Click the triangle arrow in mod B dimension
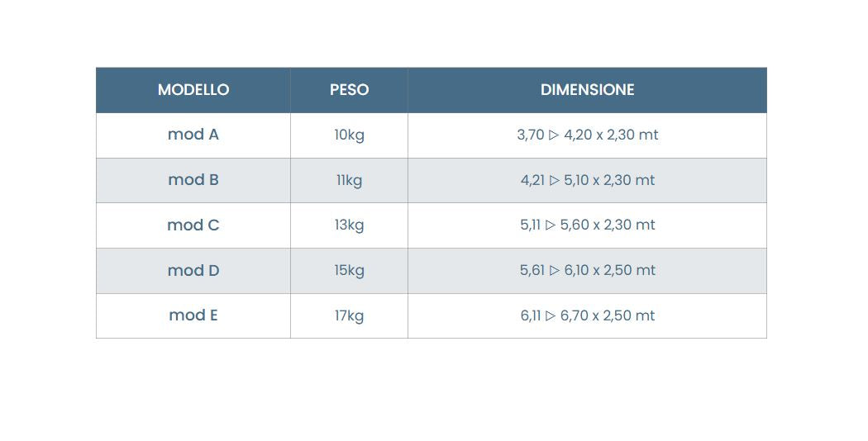This screenshot has height=441, width=868. tap(554, 180)
